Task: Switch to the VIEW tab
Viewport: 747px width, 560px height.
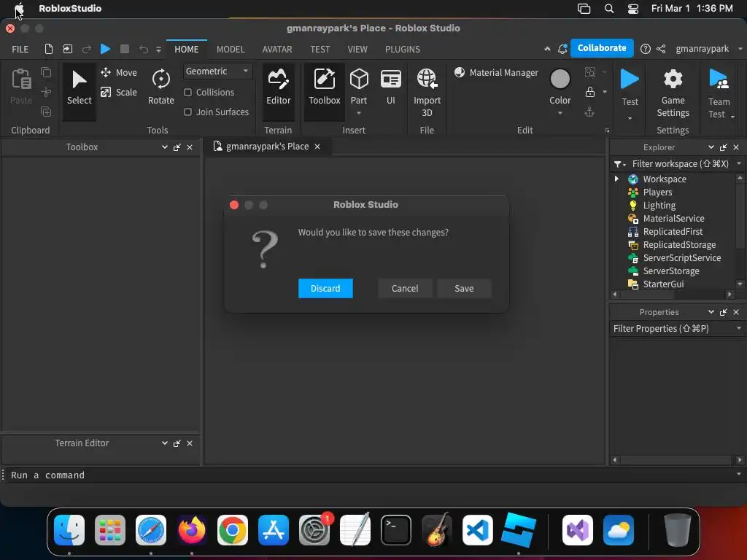Action: click(357, 49)
